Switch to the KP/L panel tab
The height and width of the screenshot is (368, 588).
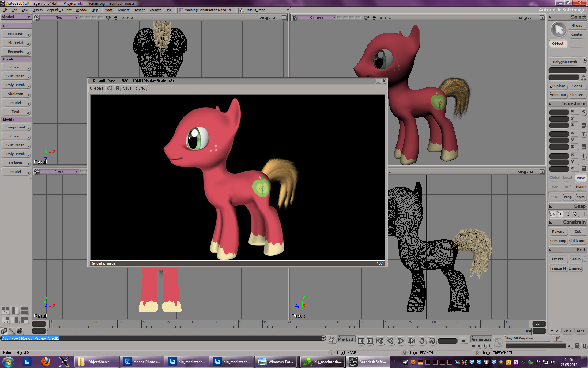point(567,331)
